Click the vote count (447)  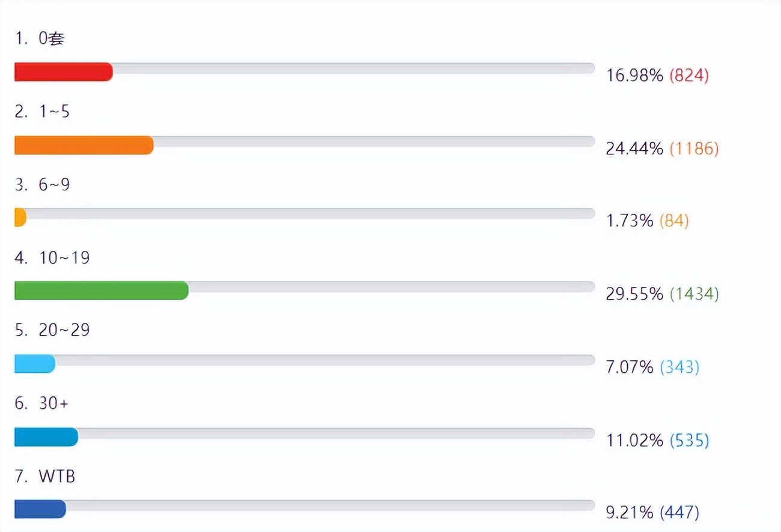pos(679,513)
